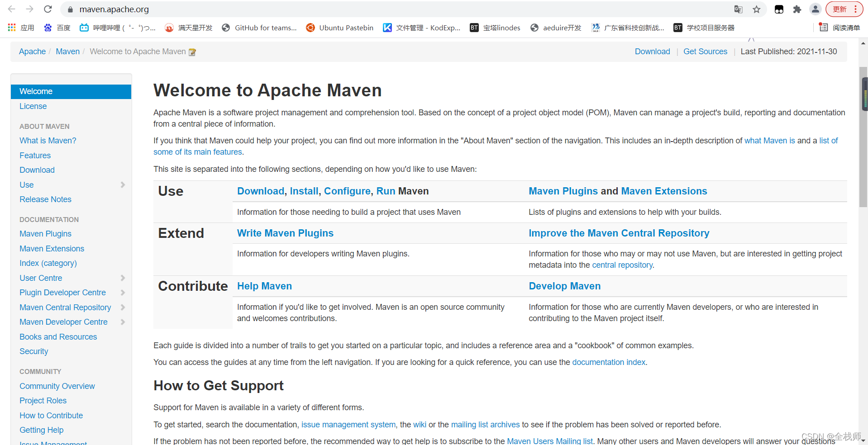Open How to Contribute in the sidebar
The height and width of the screenshot is (445, 868).
tap(51, 416)
